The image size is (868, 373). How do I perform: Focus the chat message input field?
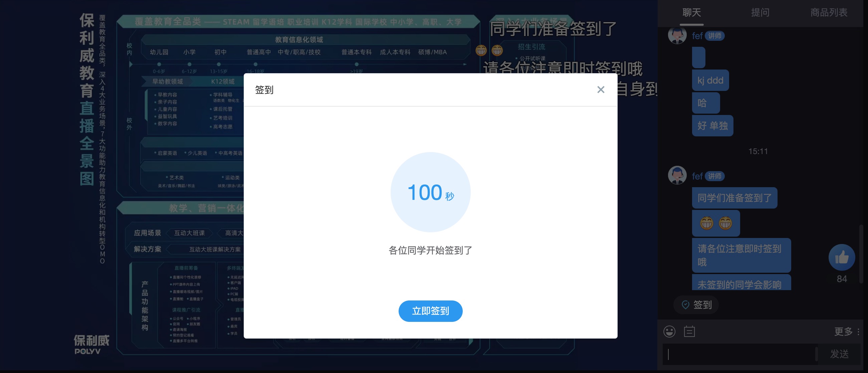click(739, 354)
